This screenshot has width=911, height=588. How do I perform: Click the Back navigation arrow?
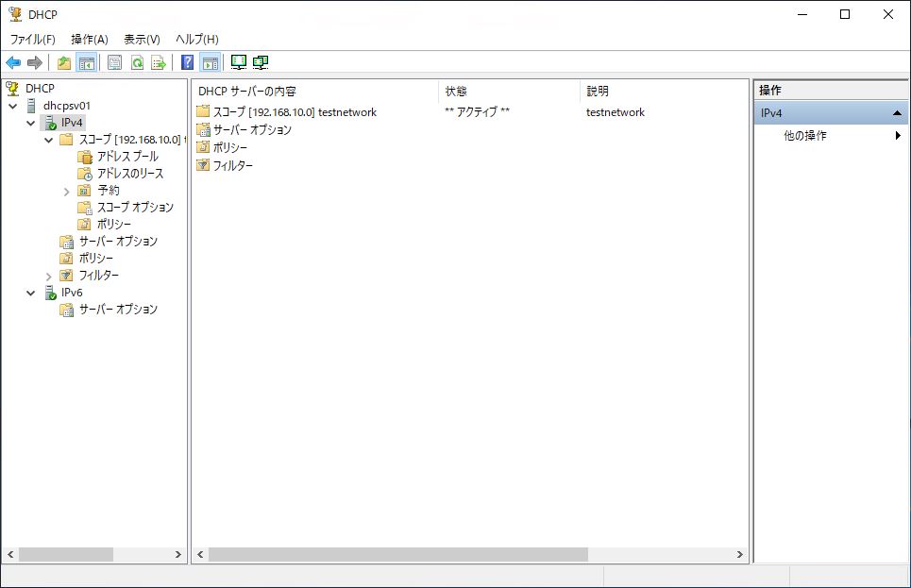(x=12, y=62)
